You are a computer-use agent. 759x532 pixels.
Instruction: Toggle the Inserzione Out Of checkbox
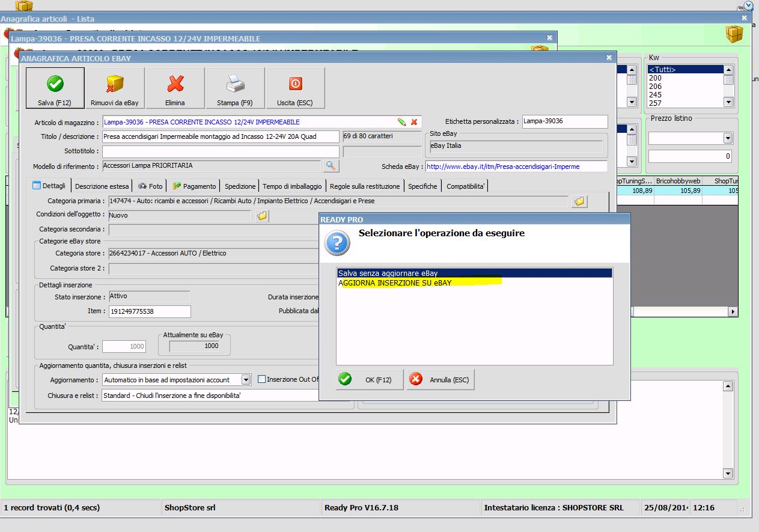(261, 379)
